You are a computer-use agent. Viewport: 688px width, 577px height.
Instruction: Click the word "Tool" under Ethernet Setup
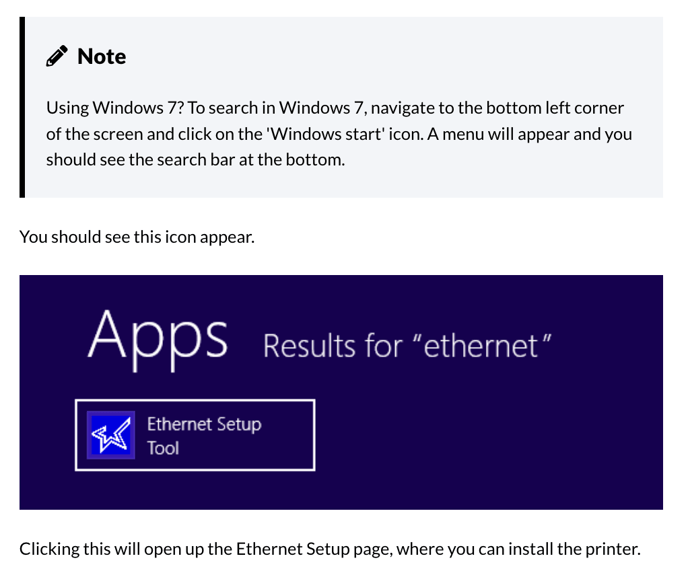[163, 448]
